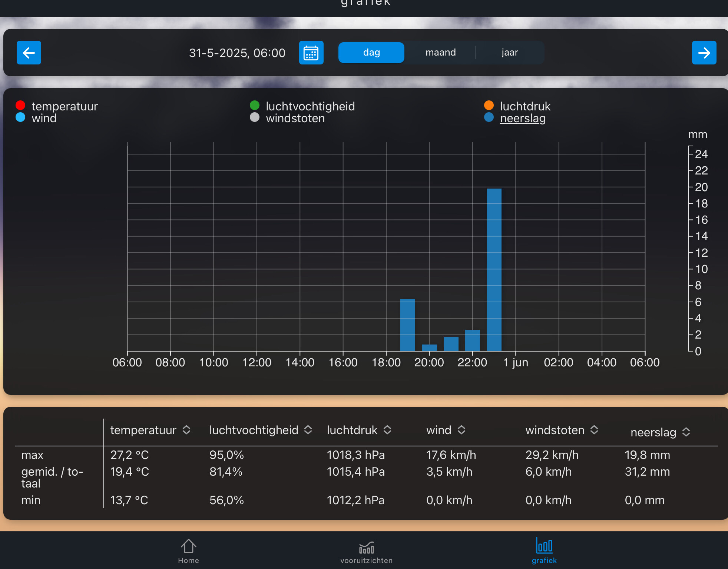This screenshot has width=728, height=569.
Task: Select the grafiek chart icon
Action: 544,546
